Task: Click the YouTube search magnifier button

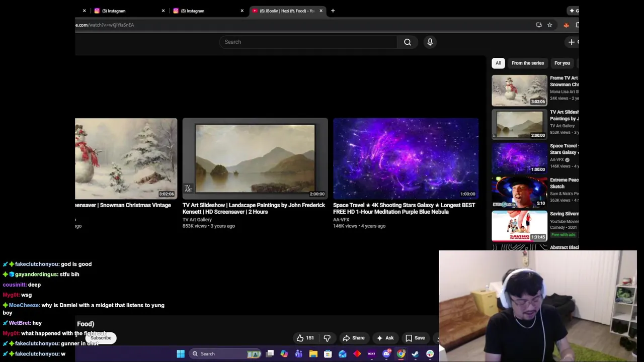Action: pyautogui.click(x=408, y=42)
